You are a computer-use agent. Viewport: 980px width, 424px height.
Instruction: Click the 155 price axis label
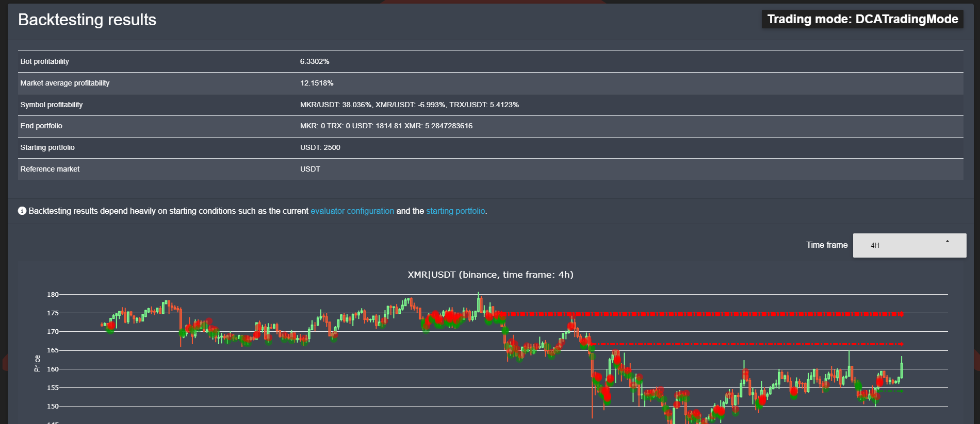click(53, 388)
